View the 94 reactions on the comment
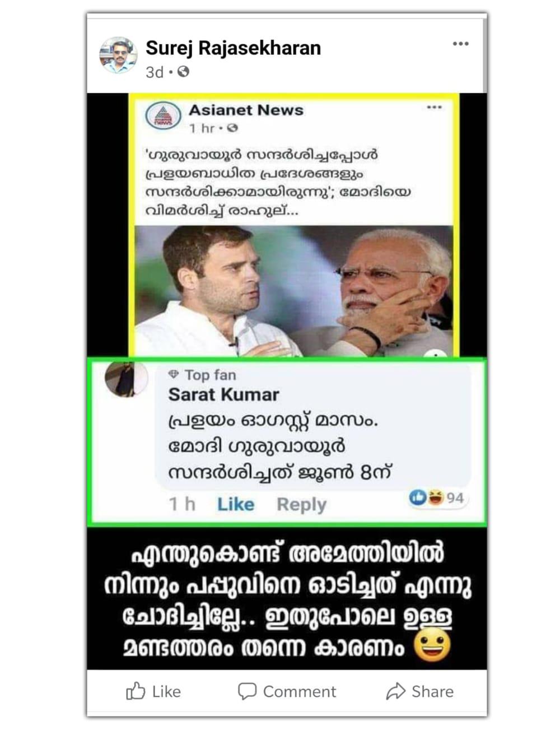Screen dimensions: 560x730 coord(437,497)
